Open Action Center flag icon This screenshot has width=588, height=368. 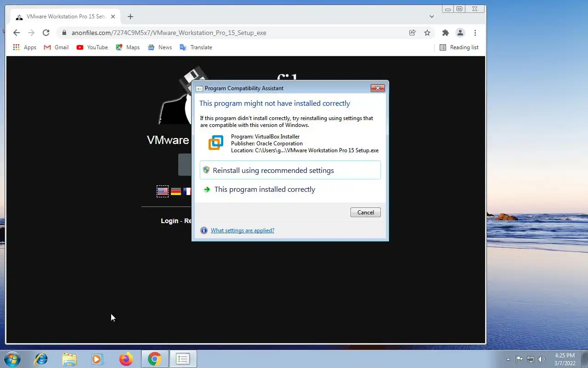[519, 359]
